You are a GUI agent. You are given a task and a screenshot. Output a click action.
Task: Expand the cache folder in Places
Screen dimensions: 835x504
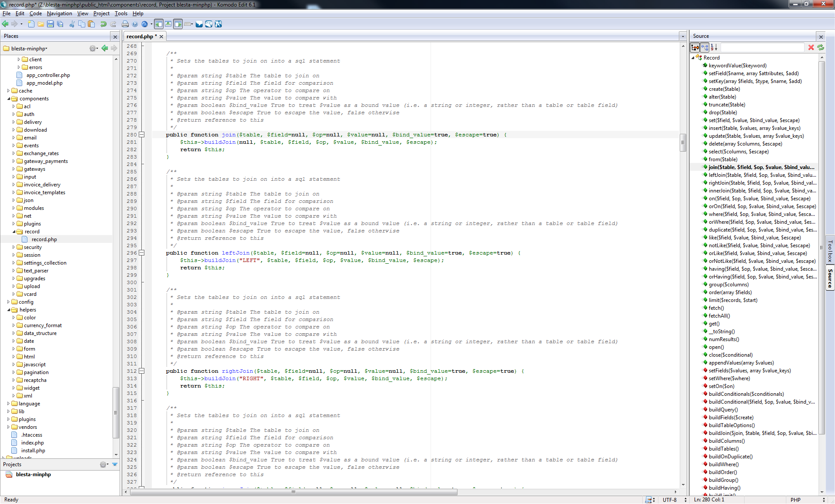[8, 91]
